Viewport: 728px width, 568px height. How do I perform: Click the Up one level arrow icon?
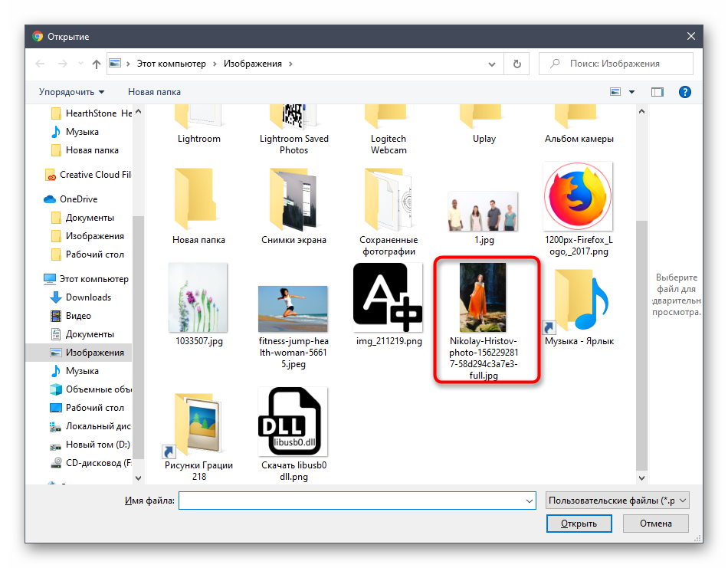pyautogui.click(x=96, y=64)
